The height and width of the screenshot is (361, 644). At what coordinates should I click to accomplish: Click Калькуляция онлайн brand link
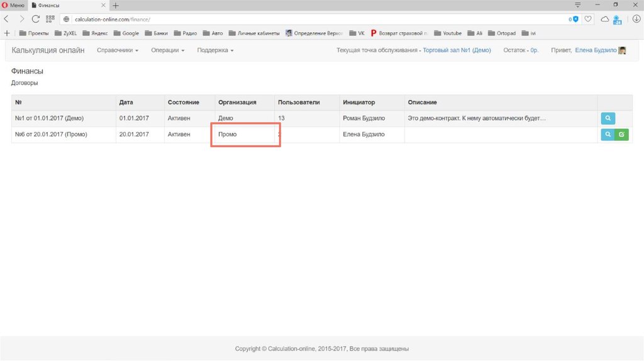(48, 50)
